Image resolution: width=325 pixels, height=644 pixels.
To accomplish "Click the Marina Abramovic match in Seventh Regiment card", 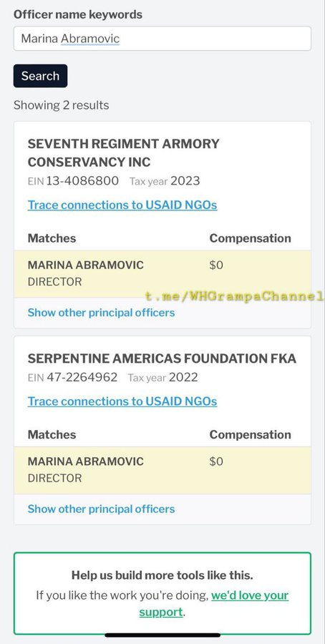I will click(85, 265).
